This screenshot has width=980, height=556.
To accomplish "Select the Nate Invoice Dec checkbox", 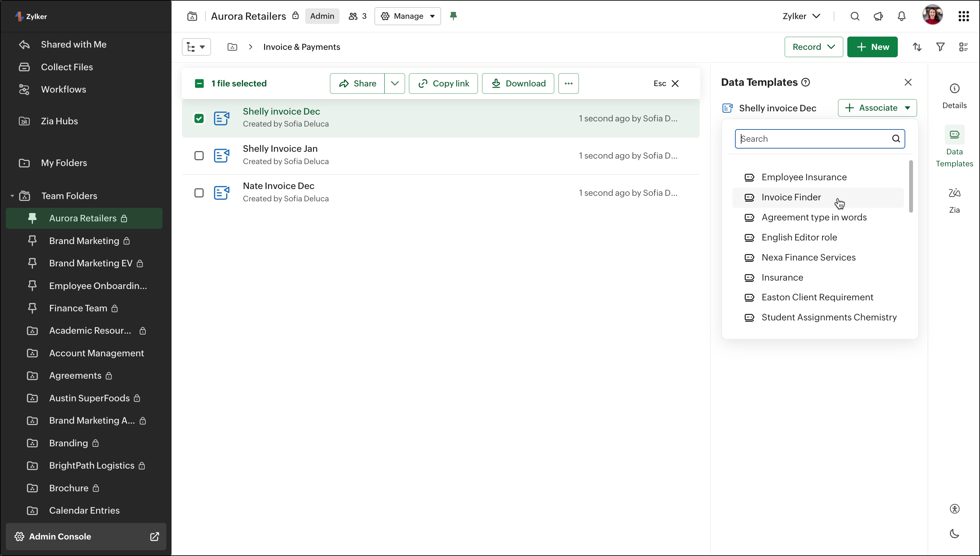I will tap(199, 193).
